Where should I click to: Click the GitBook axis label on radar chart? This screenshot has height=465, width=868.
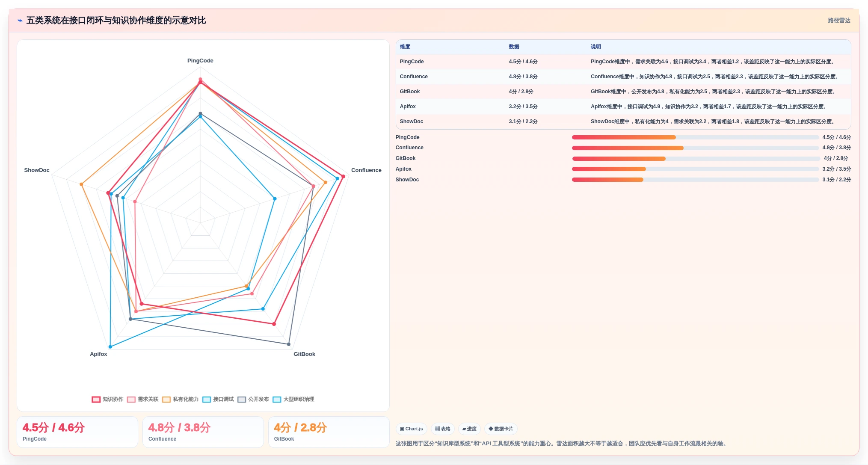(x=304, y=354)
